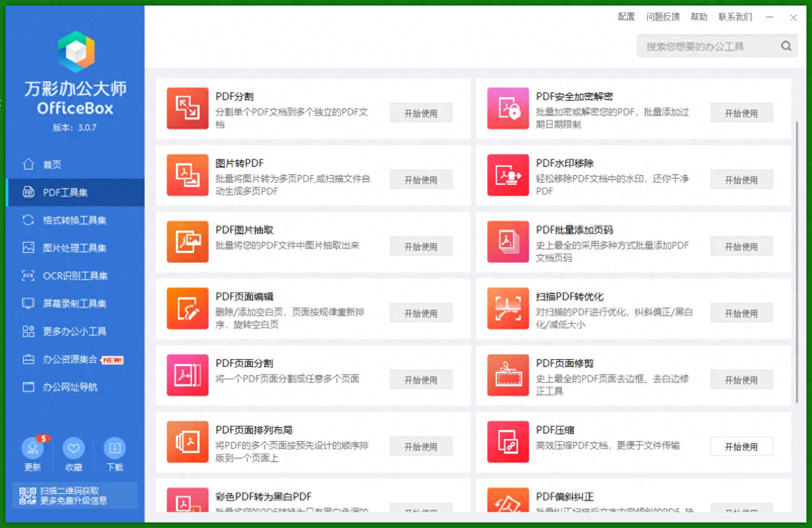Click the OfficeBox logo
812x528 pixels.
tap(76, 52)
